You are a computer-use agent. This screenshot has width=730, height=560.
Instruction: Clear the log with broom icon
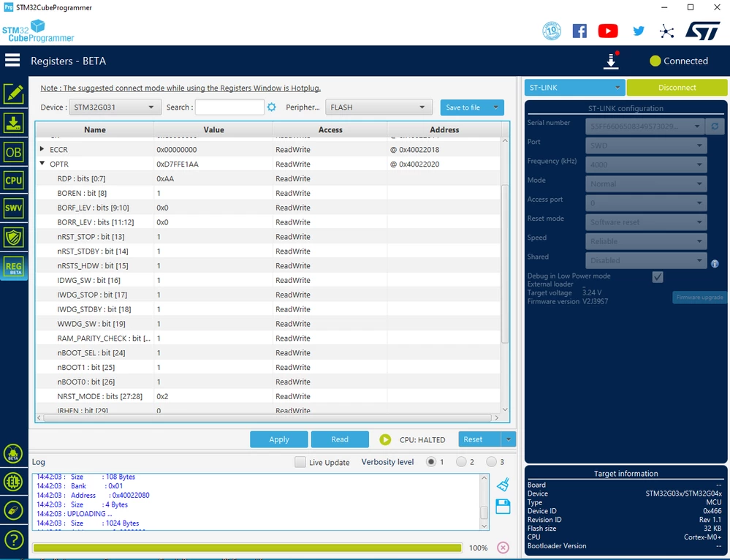(503, 485)
